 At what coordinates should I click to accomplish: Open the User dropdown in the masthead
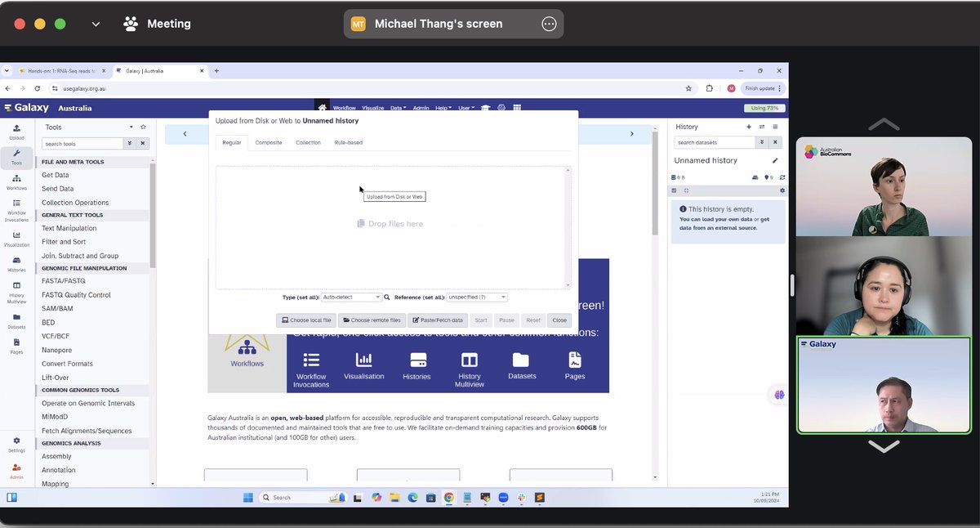coord(466,108)
